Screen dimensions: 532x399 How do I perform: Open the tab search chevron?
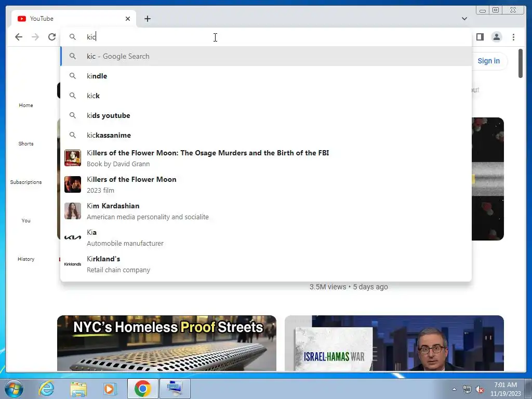point(464,19)
